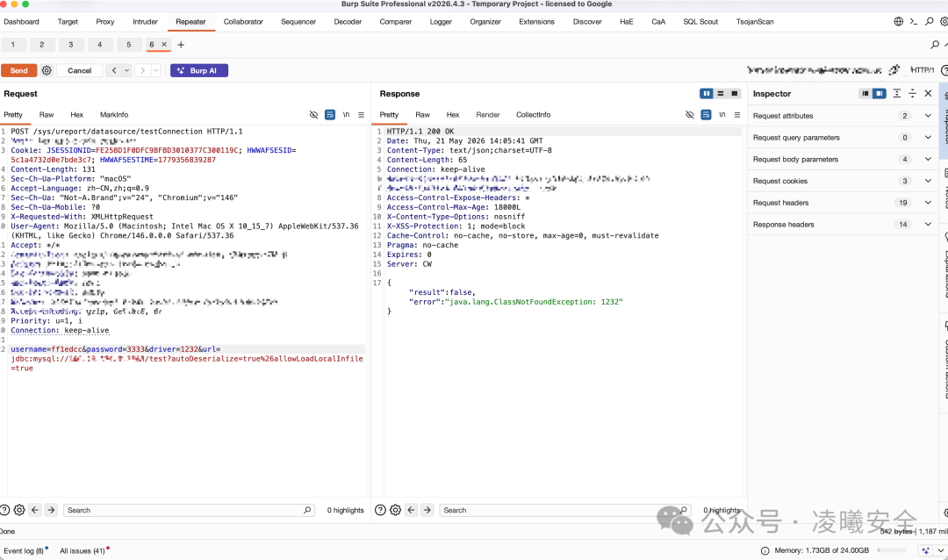Dock Inspector to the left side
The width and height of the screenshot is (948, 560).
coord(865,93)
